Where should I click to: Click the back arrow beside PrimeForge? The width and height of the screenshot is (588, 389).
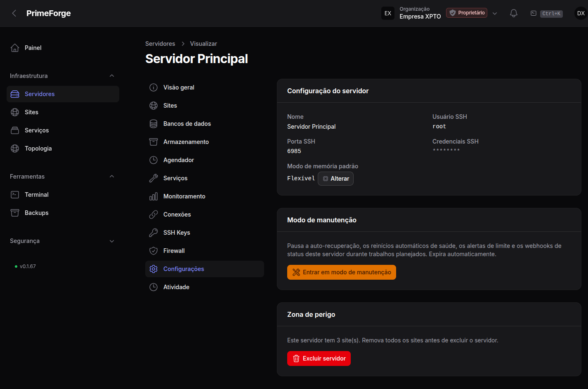coord(14,13)
